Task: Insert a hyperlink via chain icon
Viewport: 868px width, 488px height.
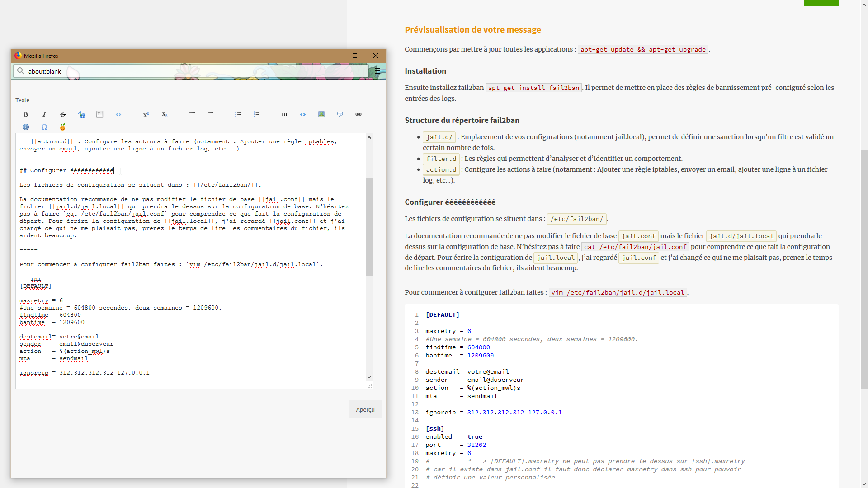Action: coord(359,114)
